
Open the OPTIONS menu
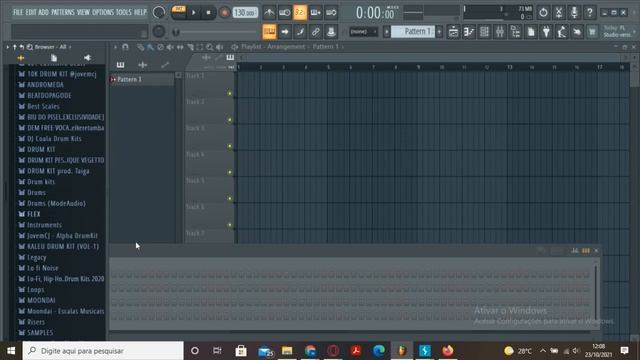point(103,12)
